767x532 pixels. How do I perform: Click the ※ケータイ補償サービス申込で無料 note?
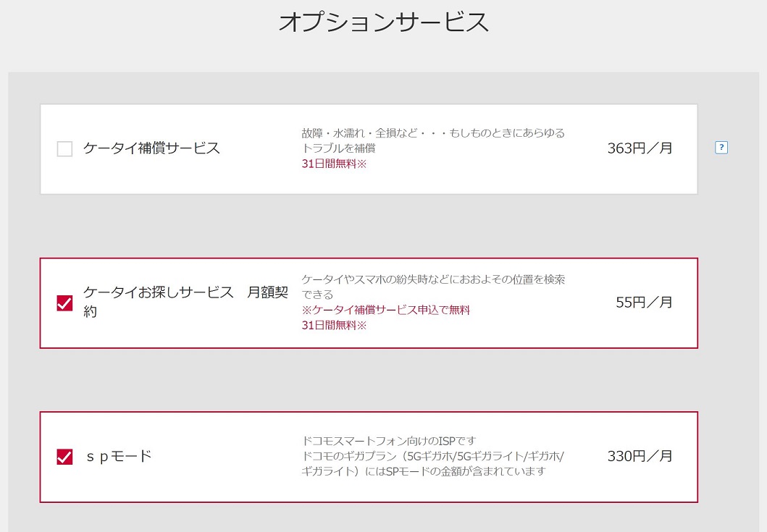coord(385,310)
